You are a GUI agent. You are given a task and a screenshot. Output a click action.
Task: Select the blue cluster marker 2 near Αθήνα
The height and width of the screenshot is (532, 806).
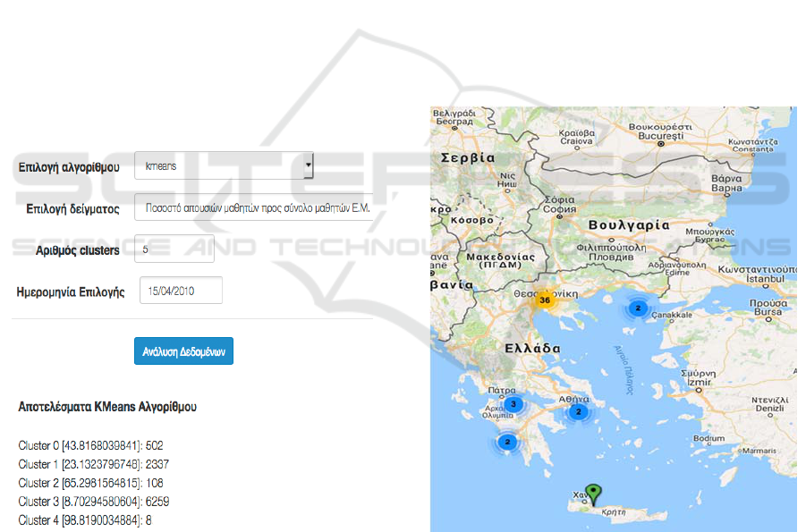tap(578, 412)
